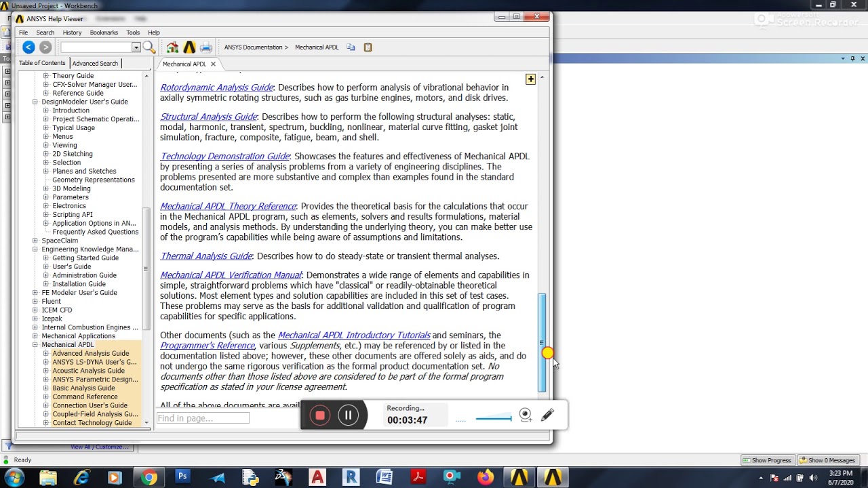Collapse the DesignModeler User's Guide node
868x488 pixels.
[35, 102]
